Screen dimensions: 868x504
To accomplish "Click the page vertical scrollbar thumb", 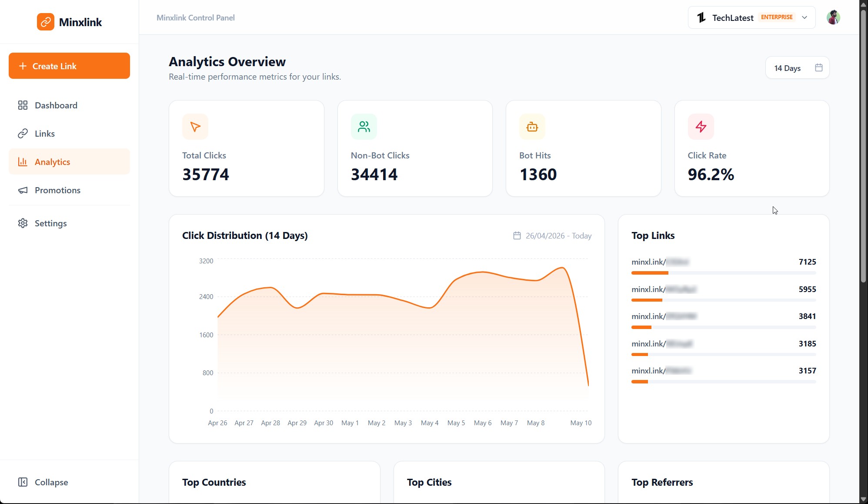I will [864, 146].
